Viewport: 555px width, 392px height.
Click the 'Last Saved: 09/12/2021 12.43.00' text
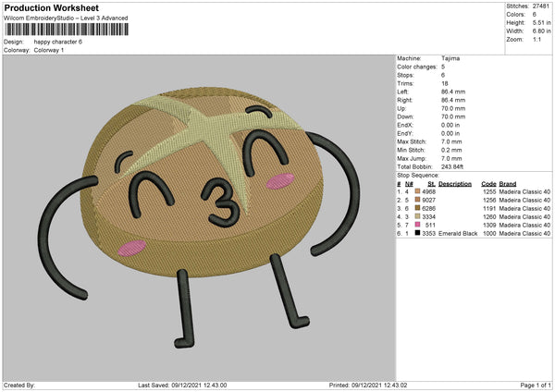[x=182, y=386]
